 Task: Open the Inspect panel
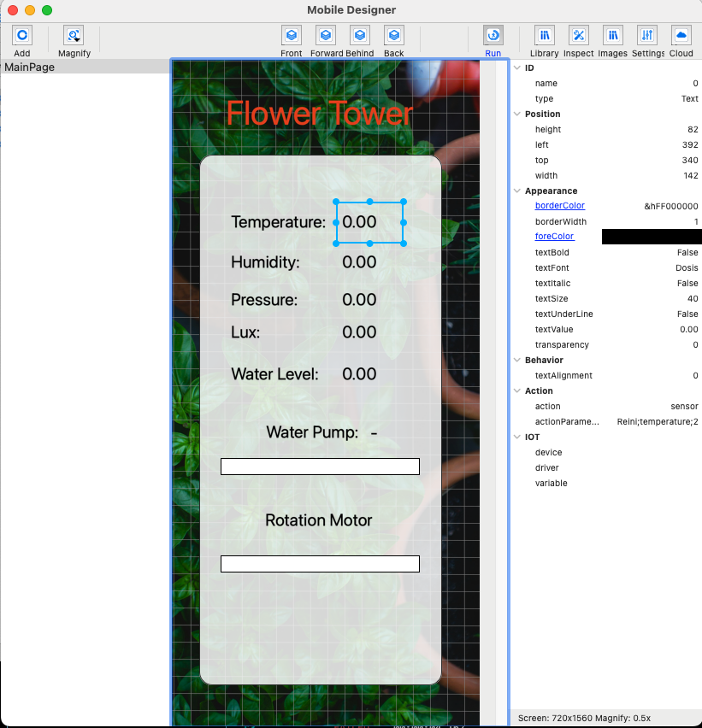[x=579, y=36]
